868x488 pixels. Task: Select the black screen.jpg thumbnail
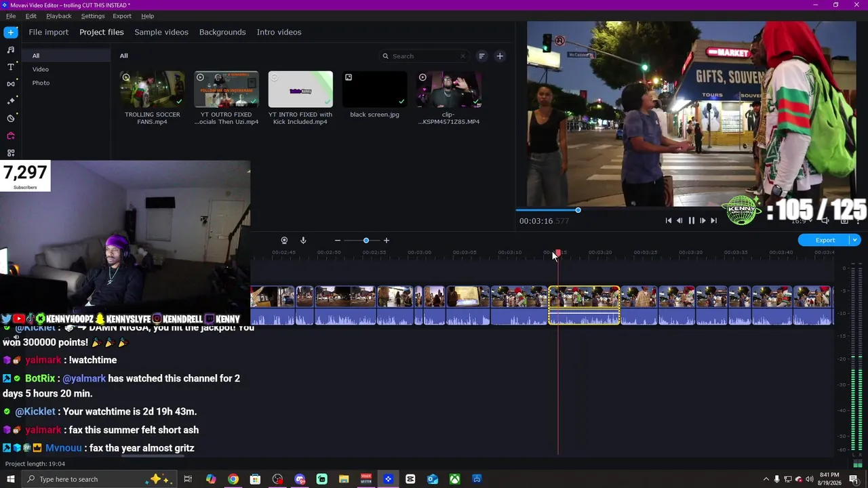(x=374, y=89)
